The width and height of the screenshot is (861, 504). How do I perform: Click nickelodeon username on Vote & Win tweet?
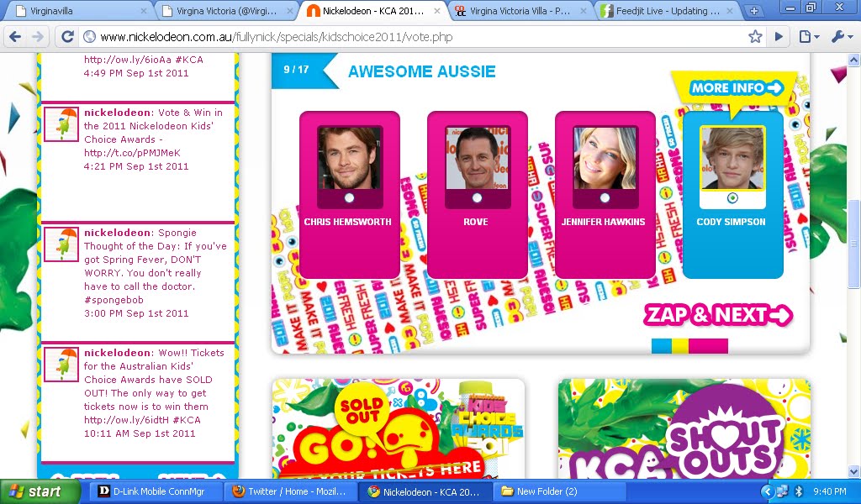click(x=118, y=113)
